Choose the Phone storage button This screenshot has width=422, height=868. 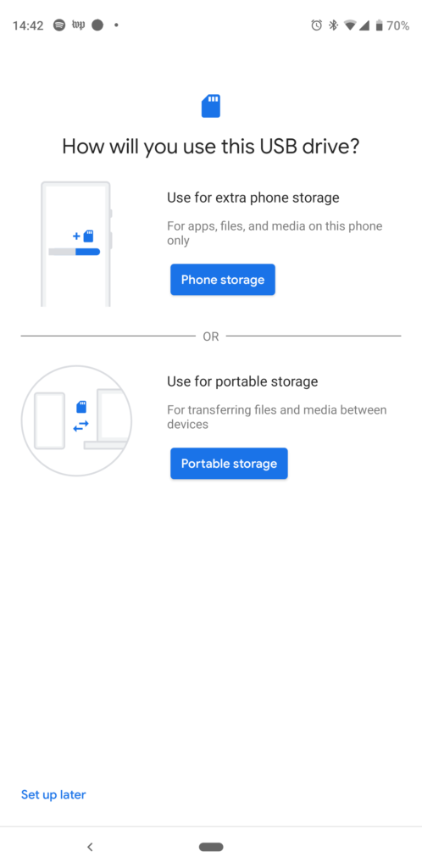tap(222, 280)
